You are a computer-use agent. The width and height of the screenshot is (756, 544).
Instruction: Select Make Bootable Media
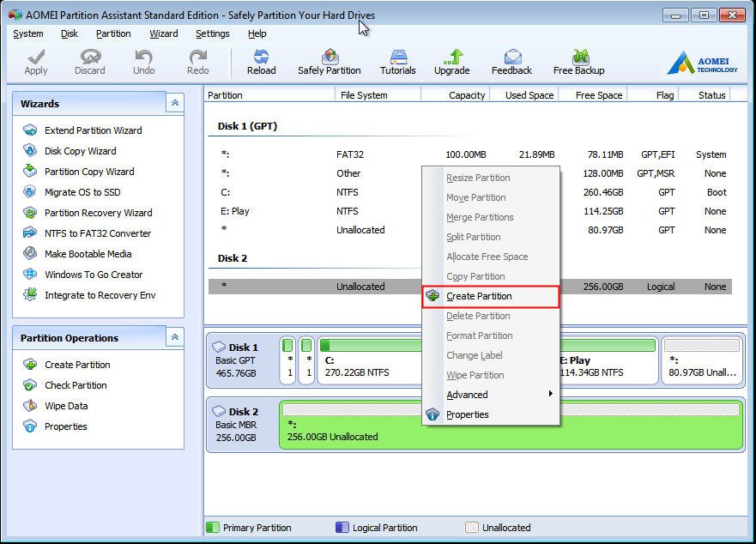[77, 254]
